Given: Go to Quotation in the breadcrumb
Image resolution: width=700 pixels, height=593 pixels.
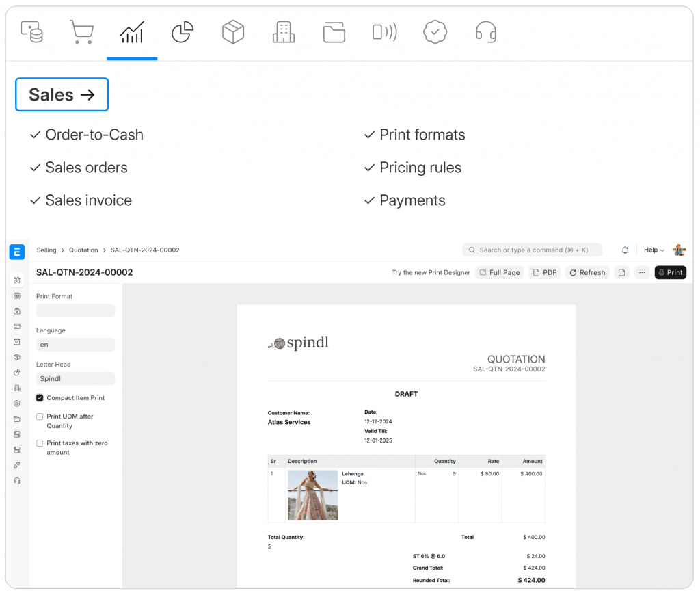Looking at the screenshot, I should click(x=83, y=250).
